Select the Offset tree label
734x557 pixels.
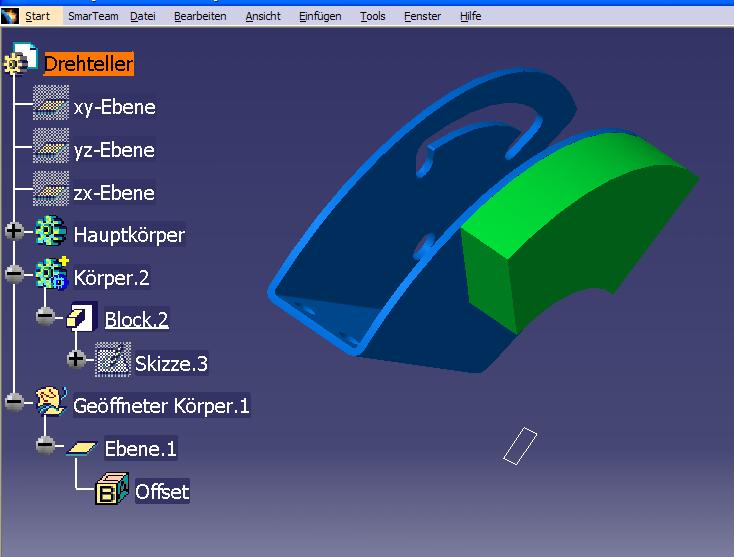(x=162, y=491)
